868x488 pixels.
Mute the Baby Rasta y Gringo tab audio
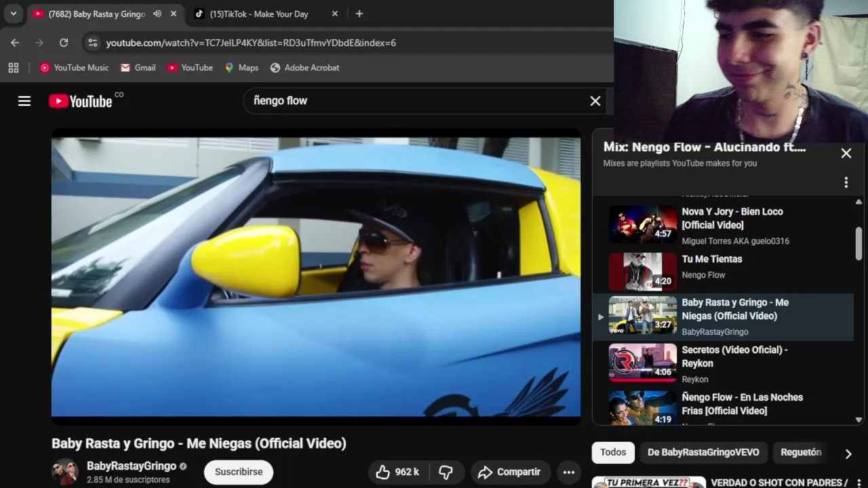click(x=157, y=14)
